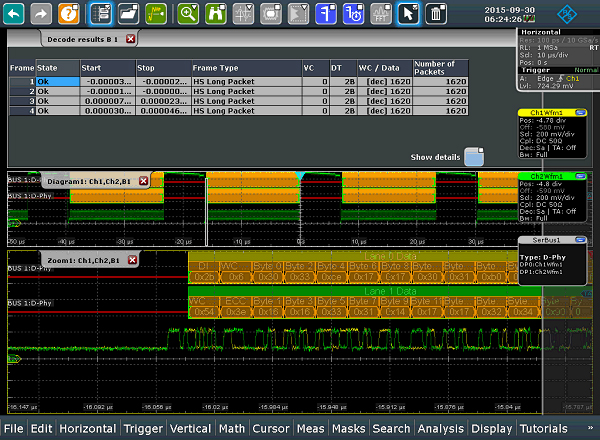Click the Rohde & Schwarz logo icon
This screenshot has width=600, height=440.
point(567,15)
